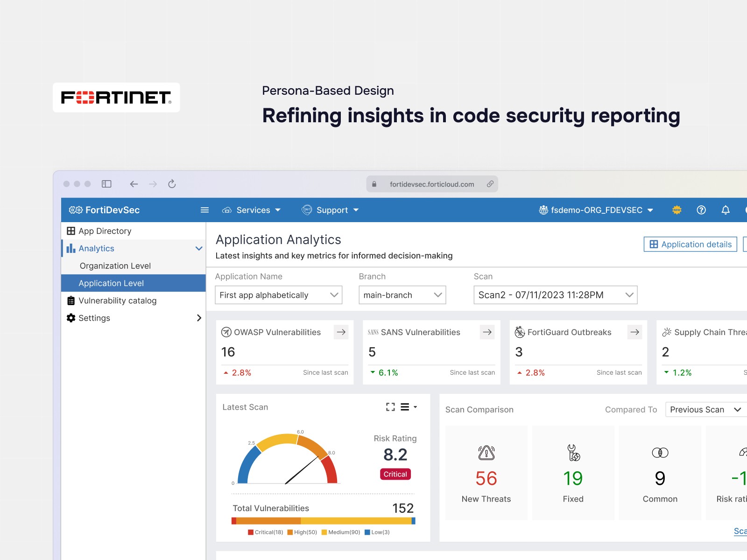Open the sidebar toggle icon in browser toolbar

(106, 184)
